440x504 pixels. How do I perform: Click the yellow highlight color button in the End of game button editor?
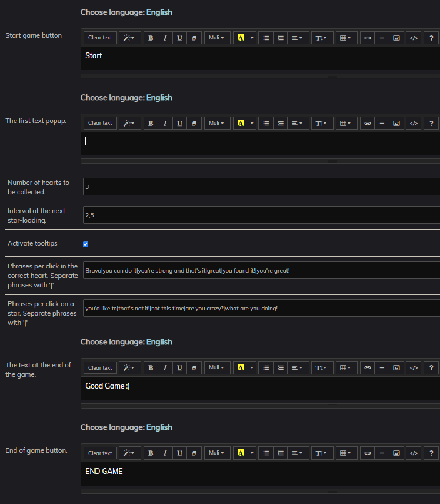pyautogui.click(x=241, y=453)
